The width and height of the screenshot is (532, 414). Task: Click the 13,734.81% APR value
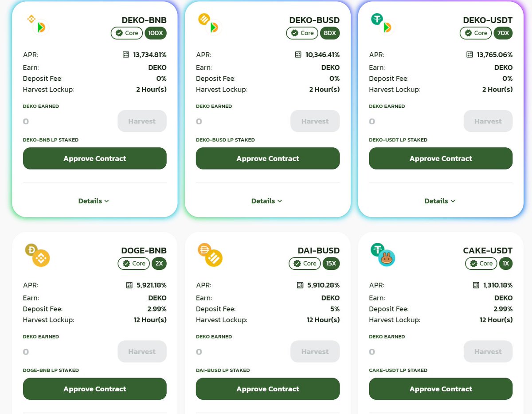(x=150, y=55)
